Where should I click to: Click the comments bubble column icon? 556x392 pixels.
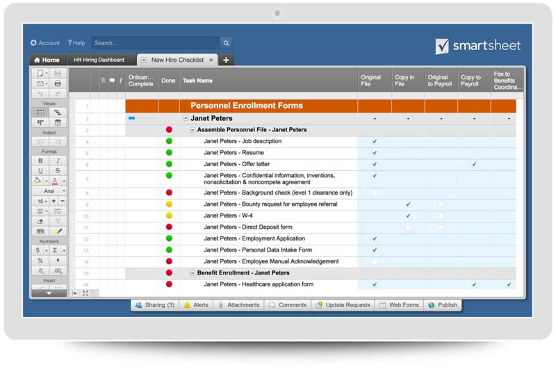(x=112, y=81)
